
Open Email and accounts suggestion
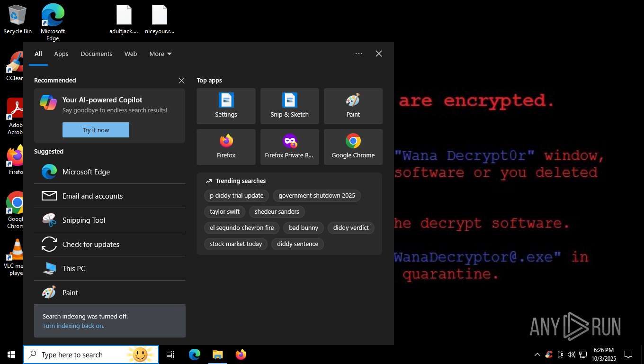109,196
